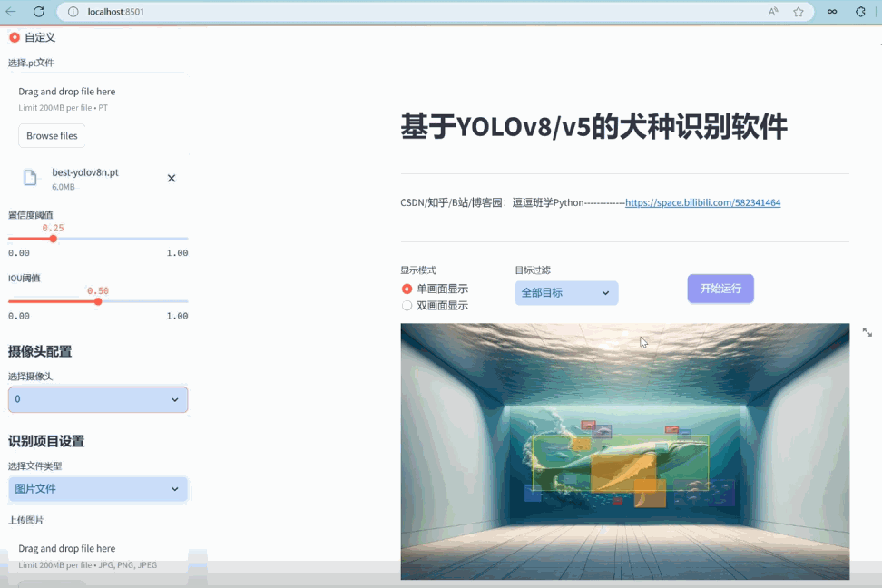This screenshot has width=882, height=588.
Task: Remove the uploaded best-yolov8n.pt file
Action: coord(171,178)
